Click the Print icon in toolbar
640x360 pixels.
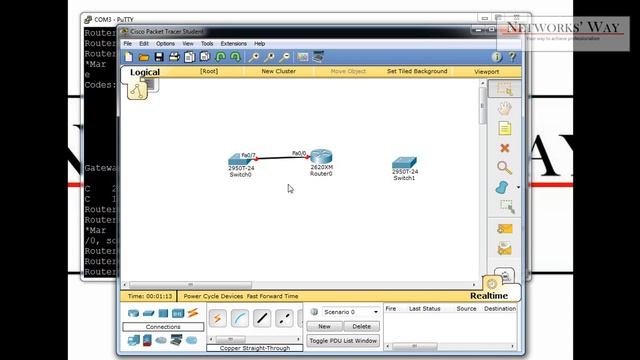(174, 57)
